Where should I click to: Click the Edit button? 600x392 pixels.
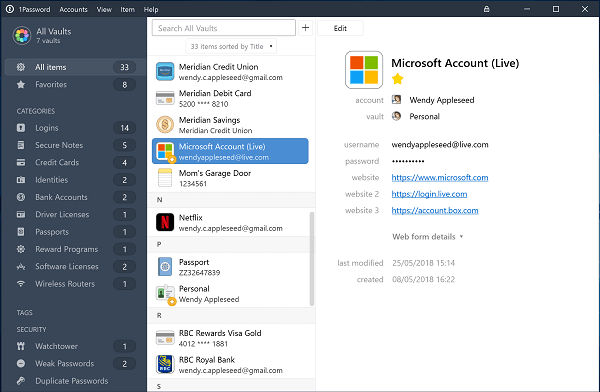click(340, 28)
